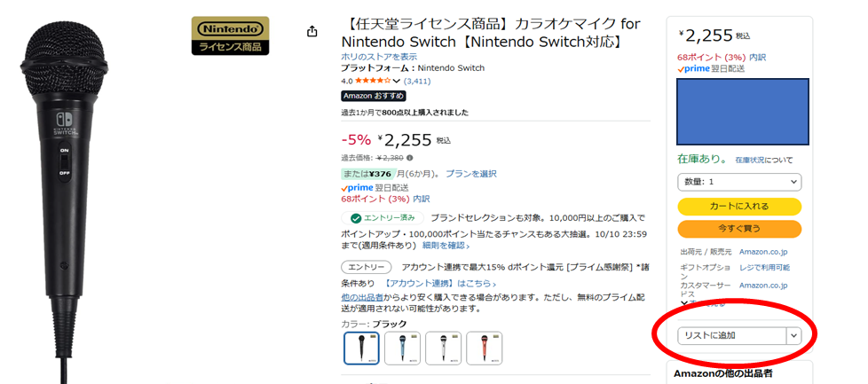Click the prime logo in the buy box
Screen dimensions: 868x384
[696, 68]
